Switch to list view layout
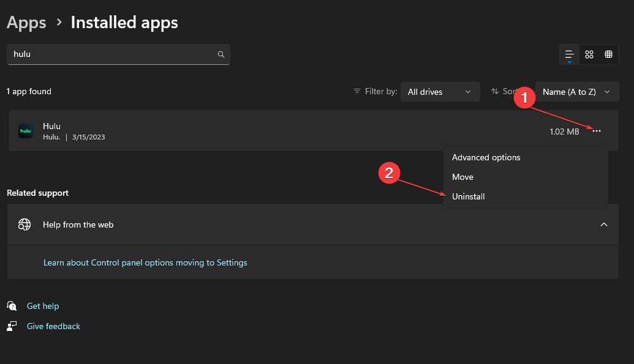Screen dimensions: 634x364 point(570,54)
